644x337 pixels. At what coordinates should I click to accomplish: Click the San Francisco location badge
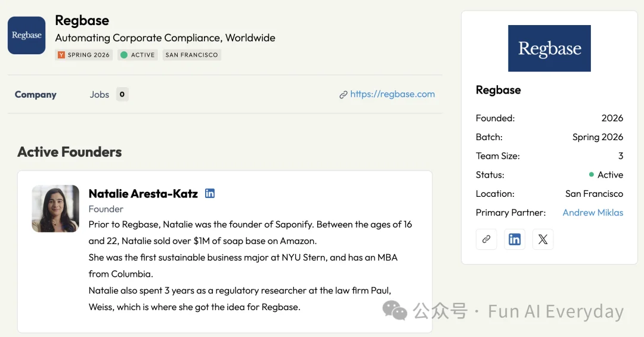(x=192, y=55)
